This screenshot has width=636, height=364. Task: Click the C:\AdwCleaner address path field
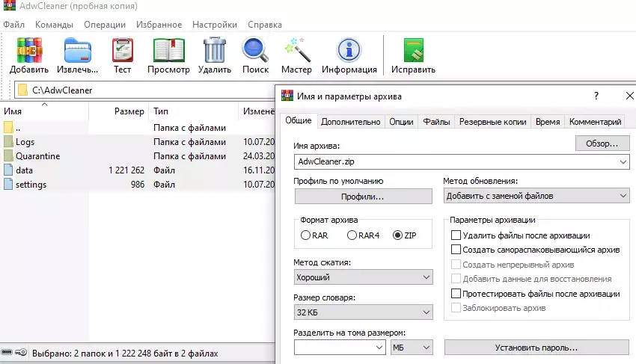point(144,90)
